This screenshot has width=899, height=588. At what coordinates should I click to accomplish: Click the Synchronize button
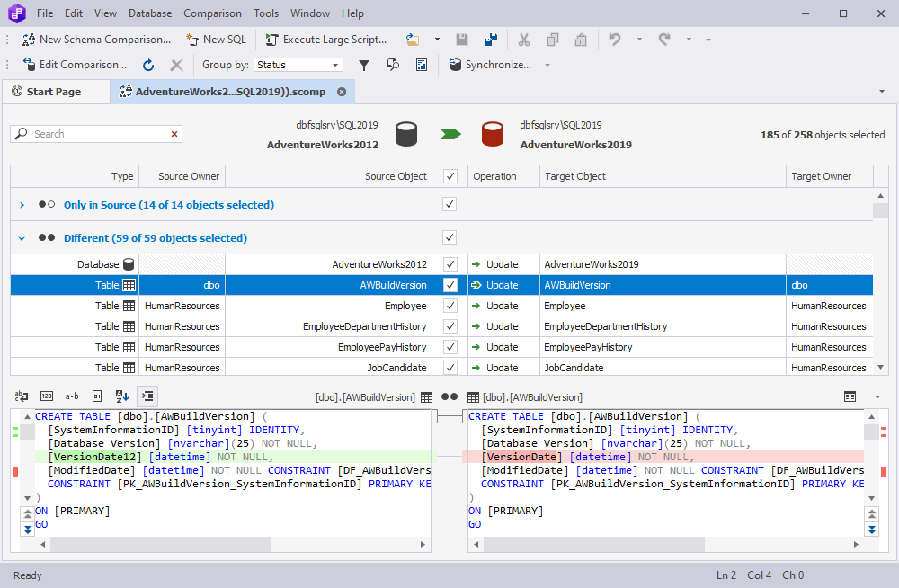(x=491, y=65)
